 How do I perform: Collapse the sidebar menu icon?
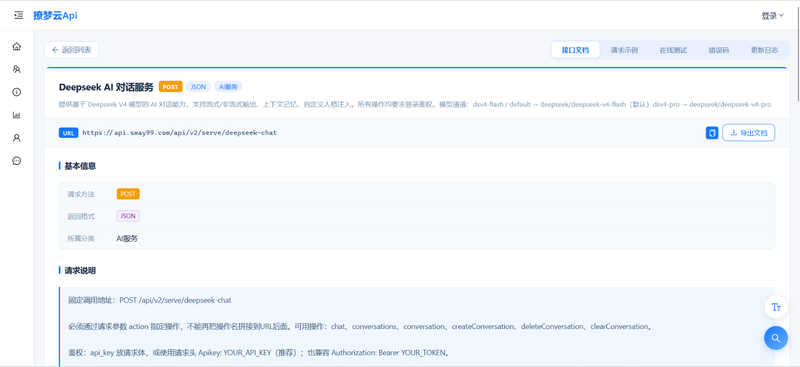(19, 15)
